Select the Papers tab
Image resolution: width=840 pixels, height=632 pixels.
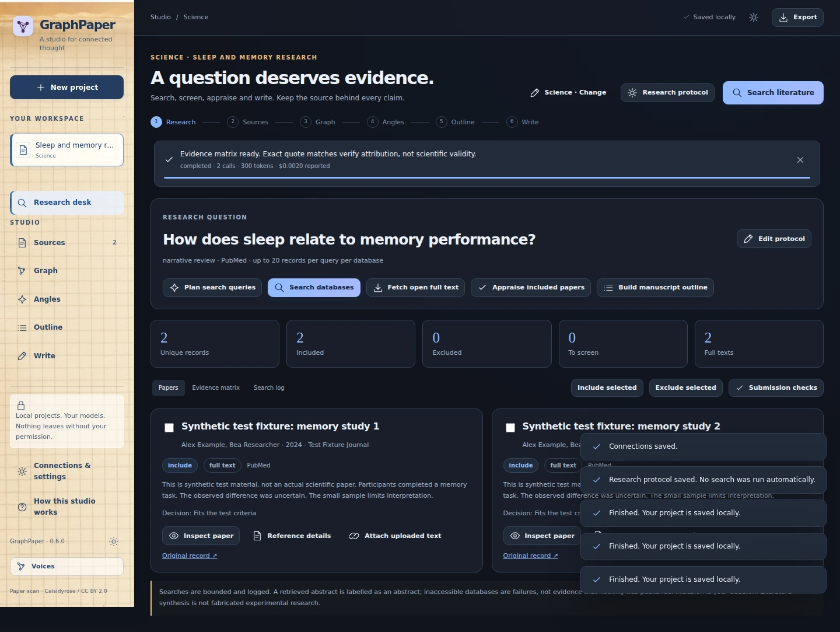coord(169,388)
